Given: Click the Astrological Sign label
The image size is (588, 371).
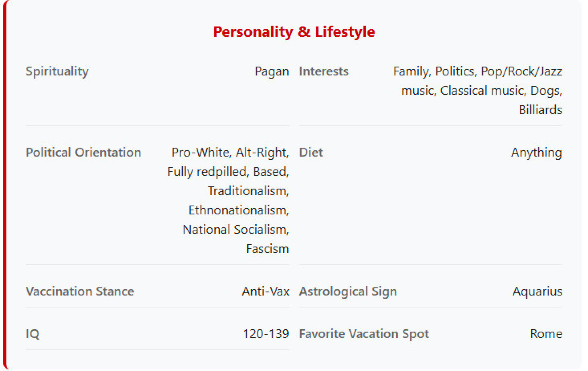Looking at the screenshot, I should coord(348,291).
